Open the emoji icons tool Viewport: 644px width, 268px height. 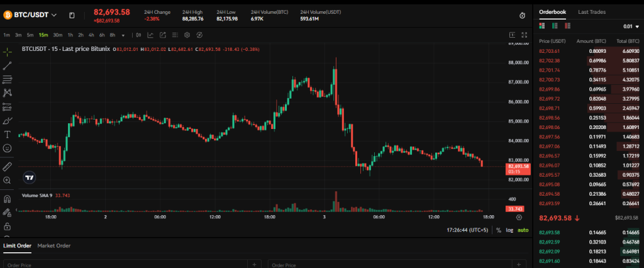[x=8, y=148]
